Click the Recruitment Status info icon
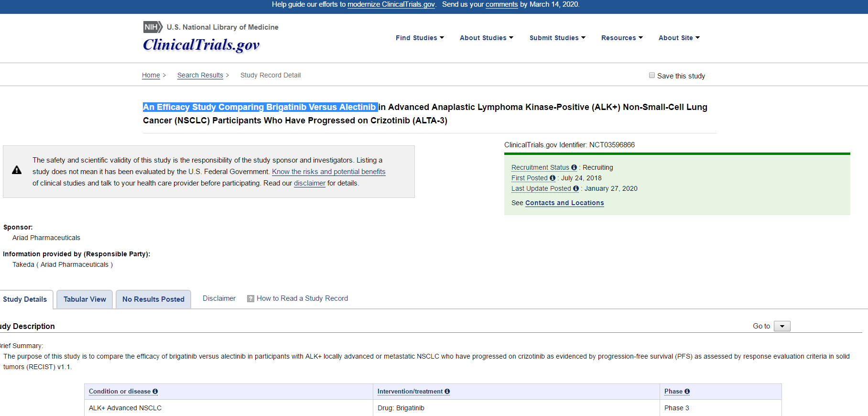The image size is (868, 416). click(x=574, y=167)
